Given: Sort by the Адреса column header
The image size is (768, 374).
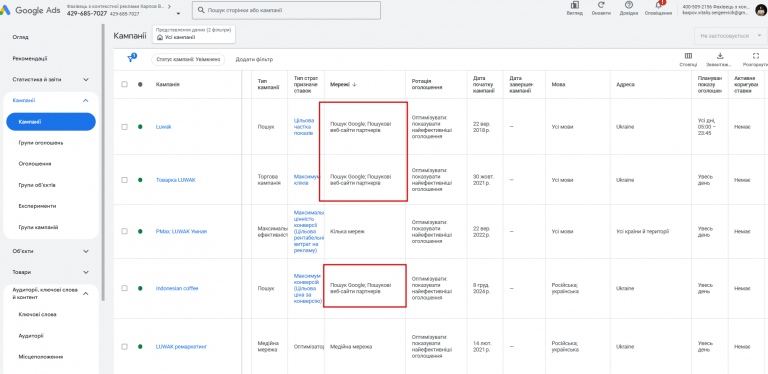Looking at the screenshot, I should pos(625,84).
